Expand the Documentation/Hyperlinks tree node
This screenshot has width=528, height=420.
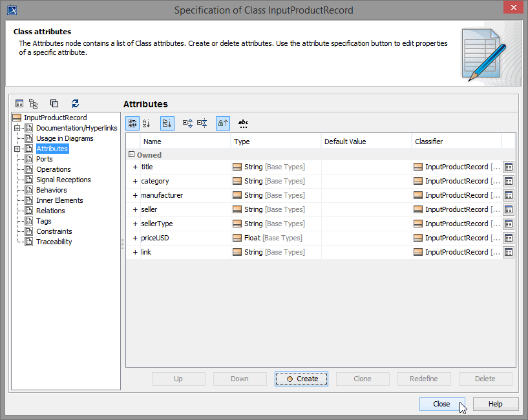tap(18, 128)
